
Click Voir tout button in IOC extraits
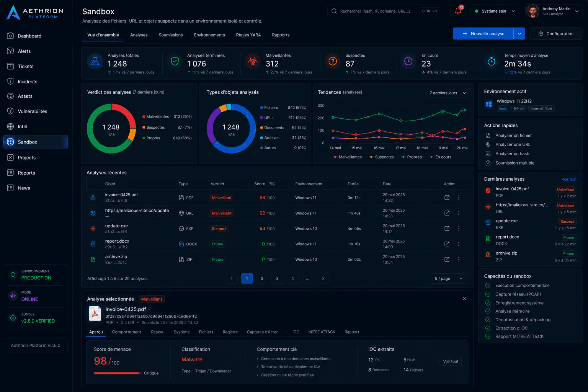451,361
